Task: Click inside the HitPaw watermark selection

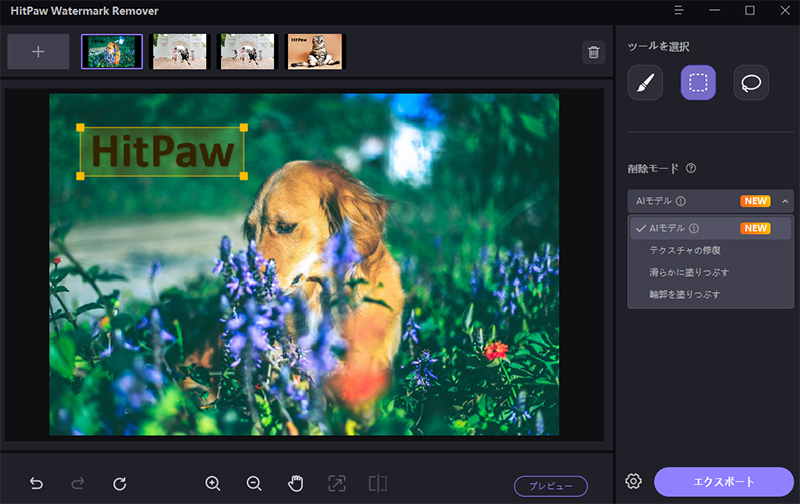Action: [x=162, y=152]
